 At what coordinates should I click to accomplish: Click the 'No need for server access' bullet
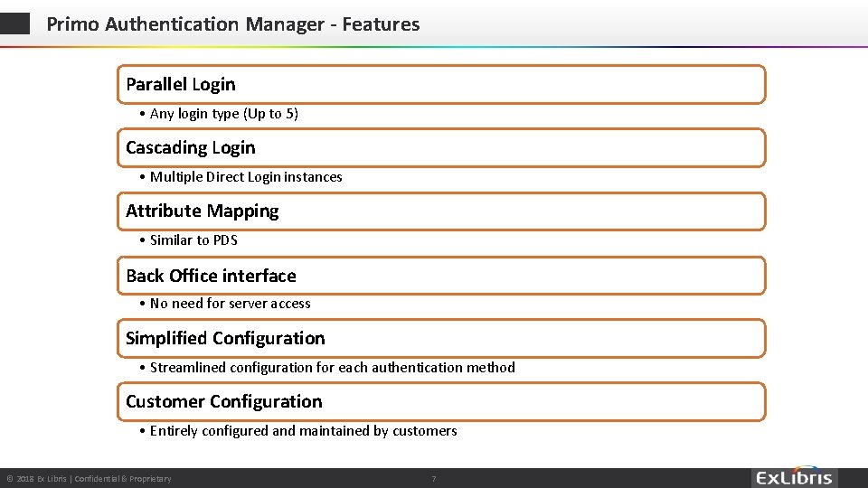(x=230, y=304)
